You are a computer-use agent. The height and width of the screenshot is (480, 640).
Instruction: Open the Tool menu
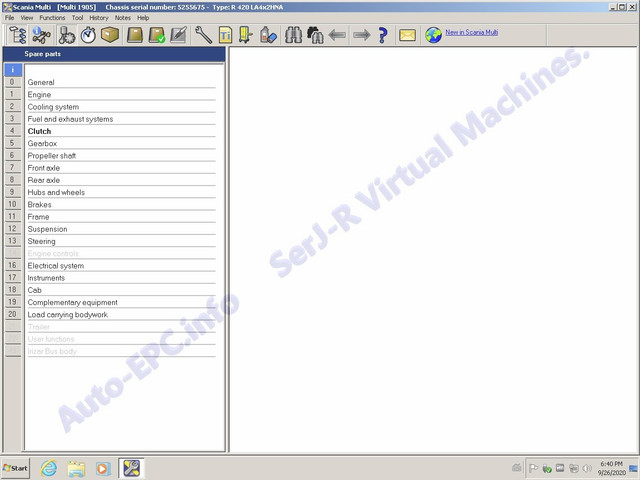78,18
